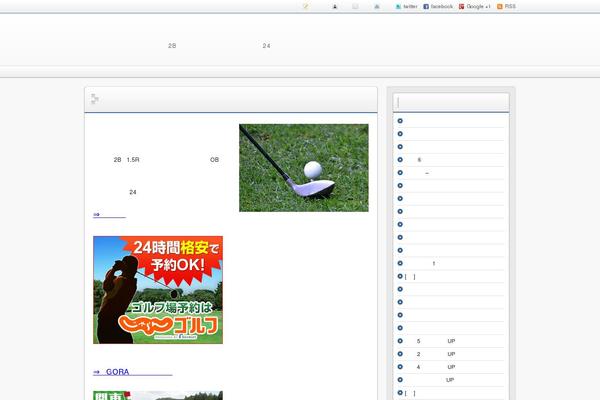Click the twitter bird icon
The height and width of the screenshot is (400, 600).
398,7
